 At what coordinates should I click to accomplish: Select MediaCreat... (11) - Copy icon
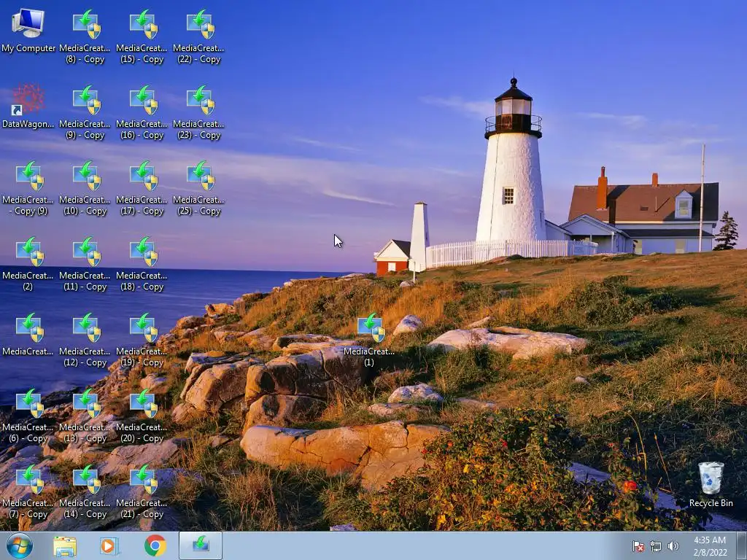(85, 263)
